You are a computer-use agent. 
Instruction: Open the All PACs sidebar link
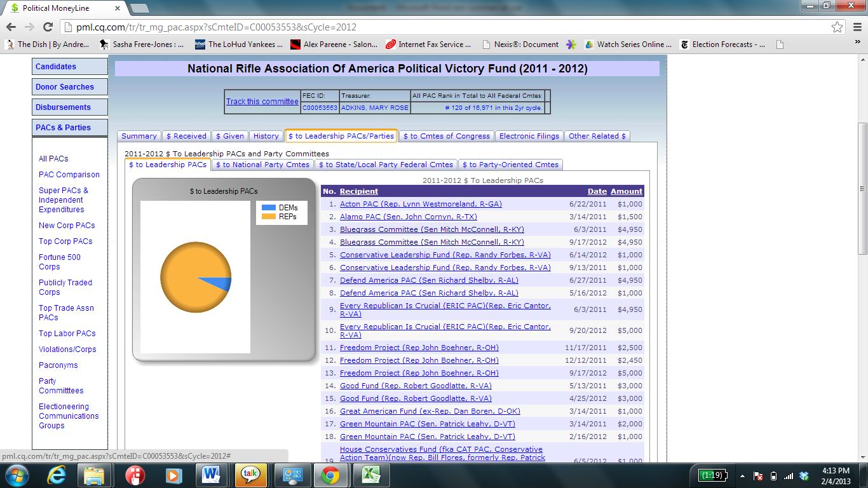(53, 159)
